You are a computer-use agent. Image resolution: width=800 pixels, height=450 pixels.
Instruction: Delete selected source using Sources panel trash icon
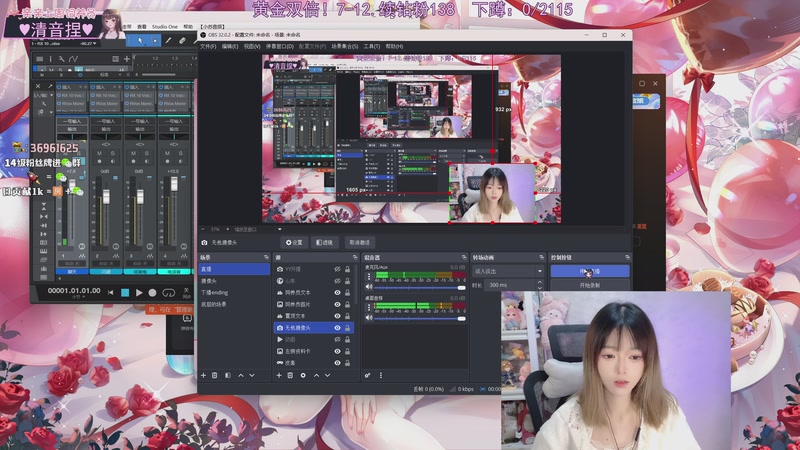coord(290,376)
